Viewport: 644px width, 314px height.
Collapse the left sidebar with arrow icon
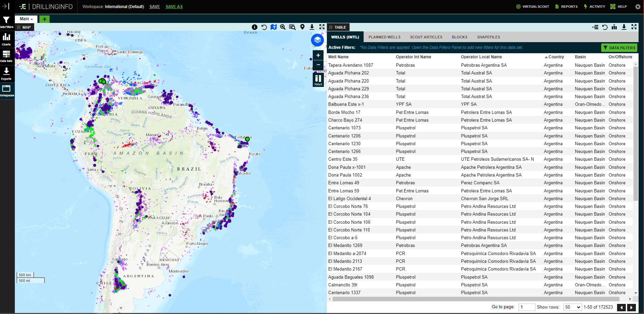(6, 6)
